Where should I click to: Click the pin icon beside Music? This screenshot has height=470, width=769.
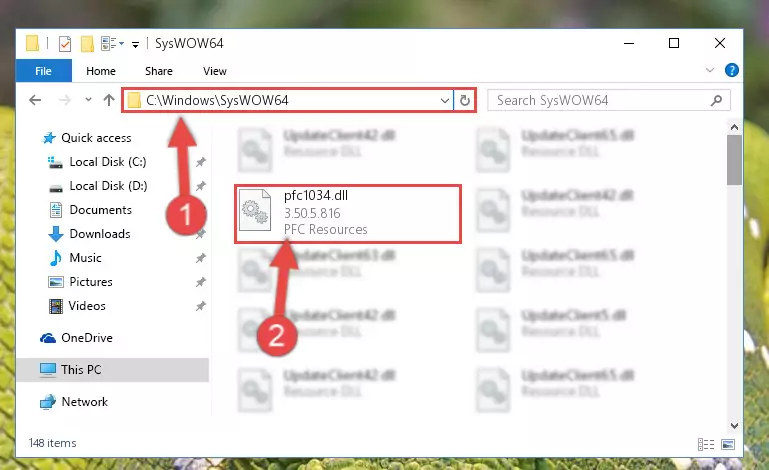(x=201, y=258)
